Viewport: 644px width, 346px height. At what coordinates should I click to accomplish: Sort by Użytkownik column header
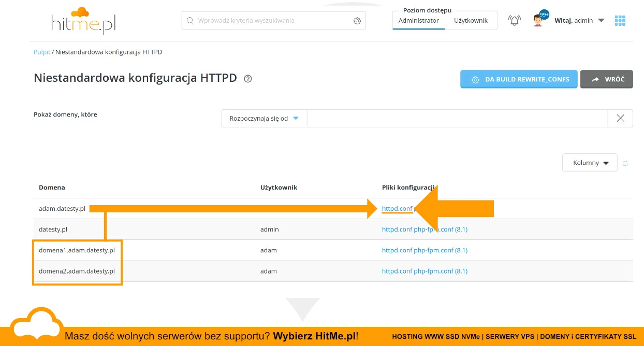279,188
